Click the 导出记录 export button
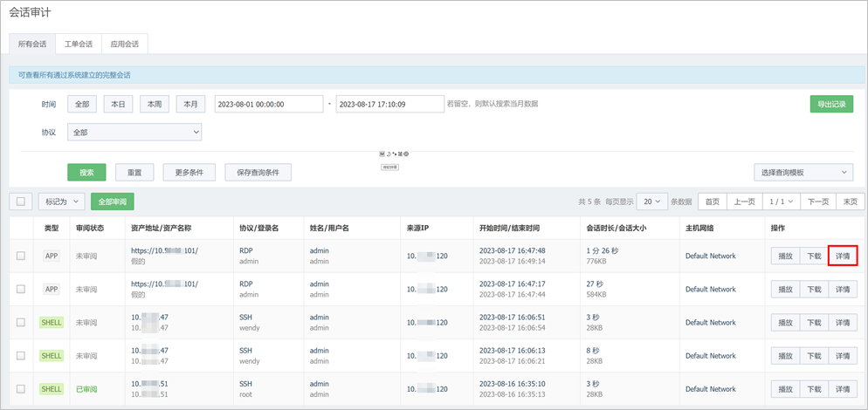 (x=830, y=104)
